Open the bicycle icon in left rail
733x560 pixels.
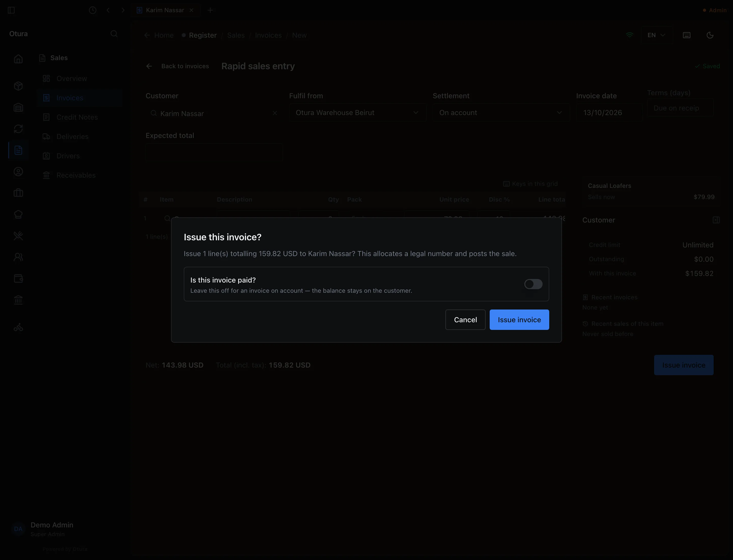click(x=18, y=327)
